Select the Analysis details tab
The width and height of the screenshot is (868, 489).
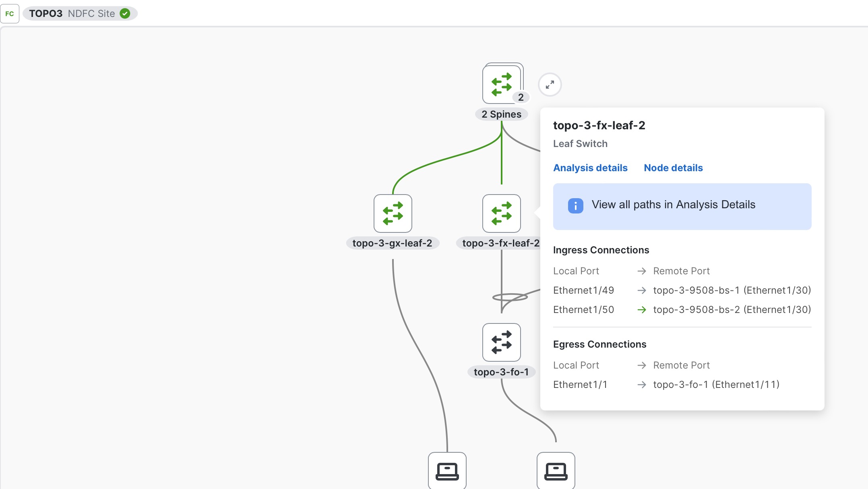[x=589, y=168]
